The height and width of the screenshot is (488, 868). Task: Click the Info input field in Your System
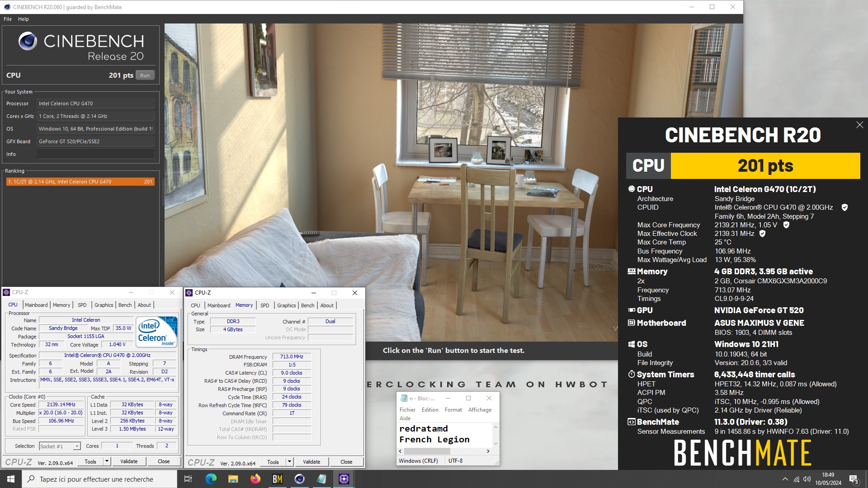click(x=95, y=154)
